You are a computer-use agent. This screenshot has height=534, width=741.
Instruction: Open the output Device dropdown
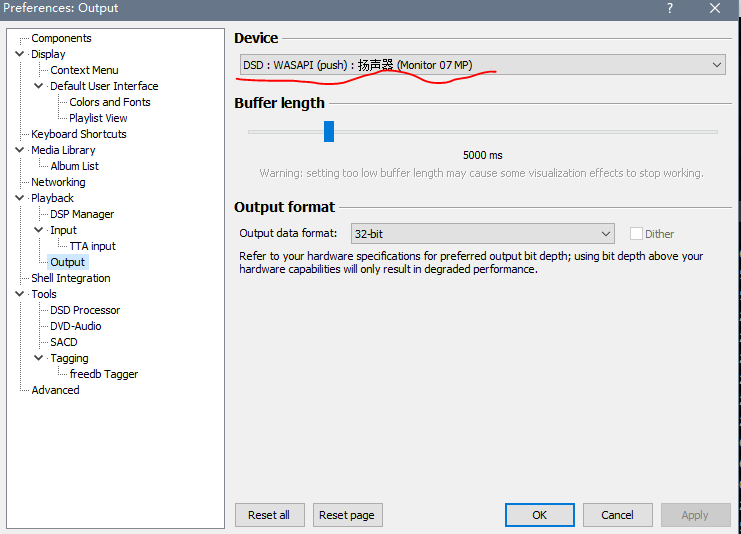481,65
